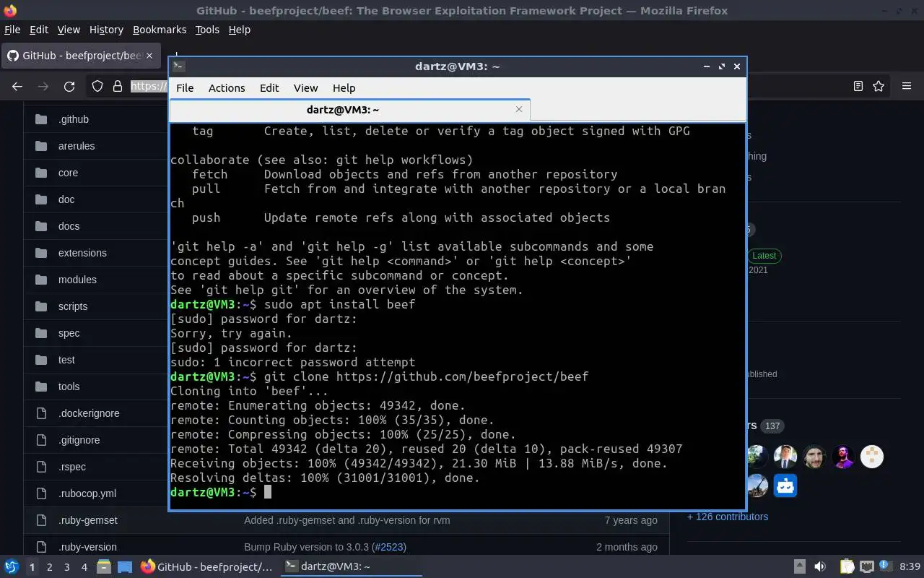Close the GitHub beefproject browser tab
This screenshot has width=924, height=578.
click(x=149, y=56)
